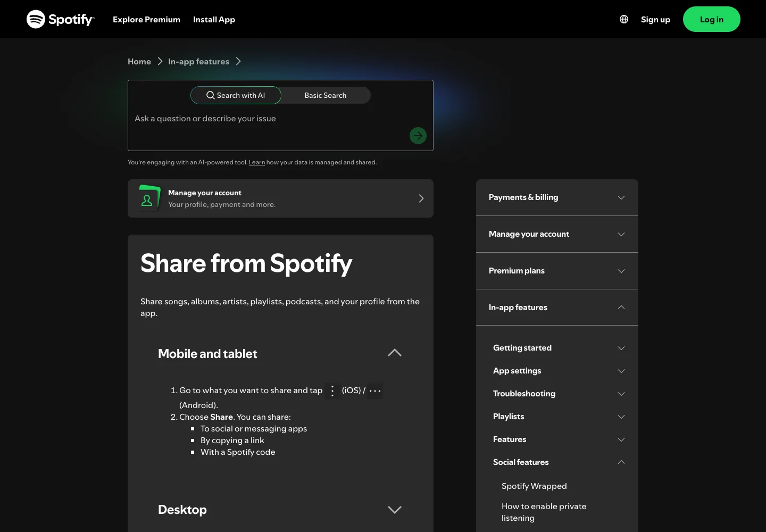Click magnifier icon in Search with AI
Image resolution: width=766 pixels, height=532 pixels.
(x=211, y=95)
